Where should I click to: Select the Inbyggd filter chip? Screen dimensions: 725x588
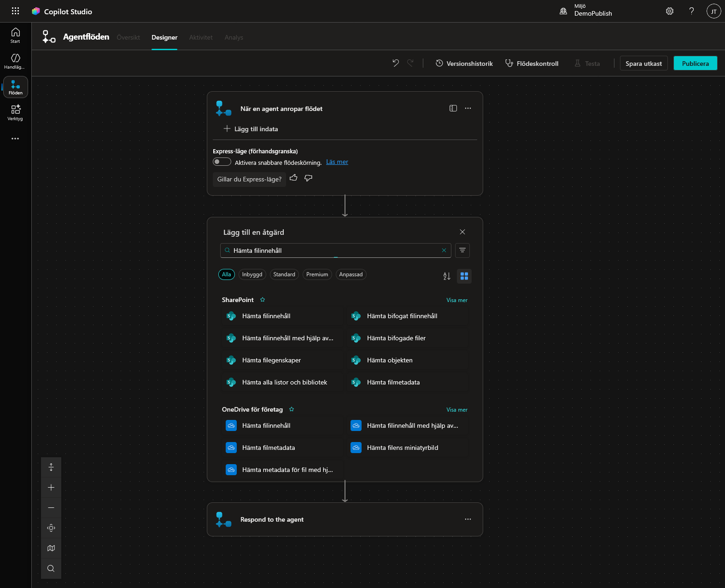[x=252, y=274]
